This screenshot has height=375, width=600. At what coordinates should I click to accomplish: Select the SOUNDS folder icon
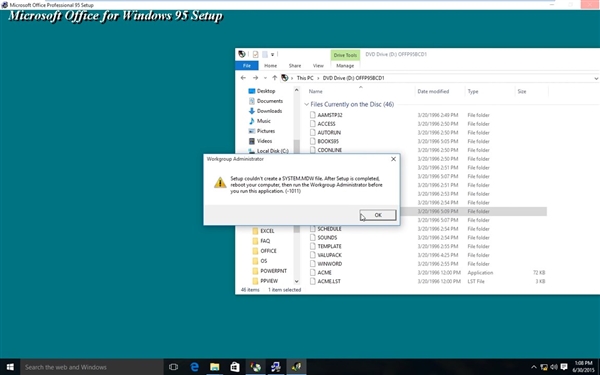[x=313, y=238]
